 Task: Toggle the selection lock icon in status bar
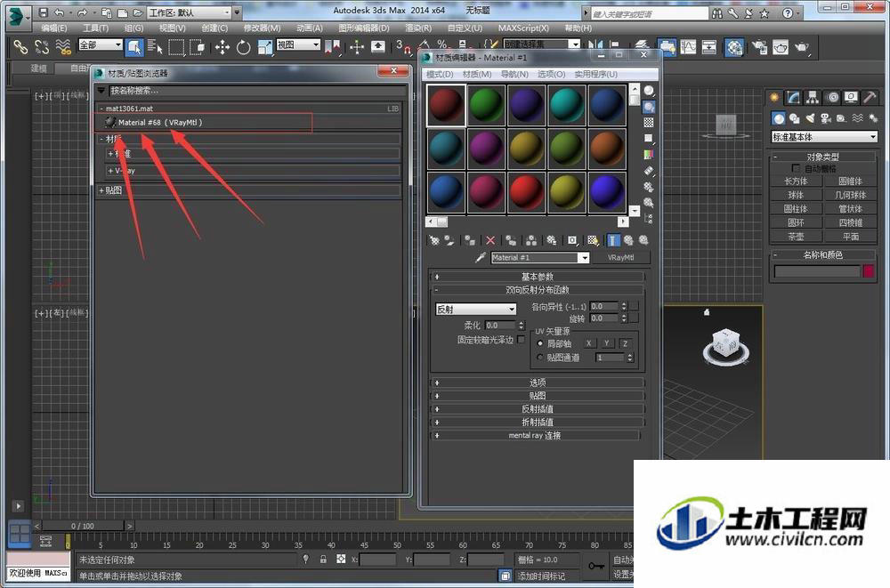(323, 559)
